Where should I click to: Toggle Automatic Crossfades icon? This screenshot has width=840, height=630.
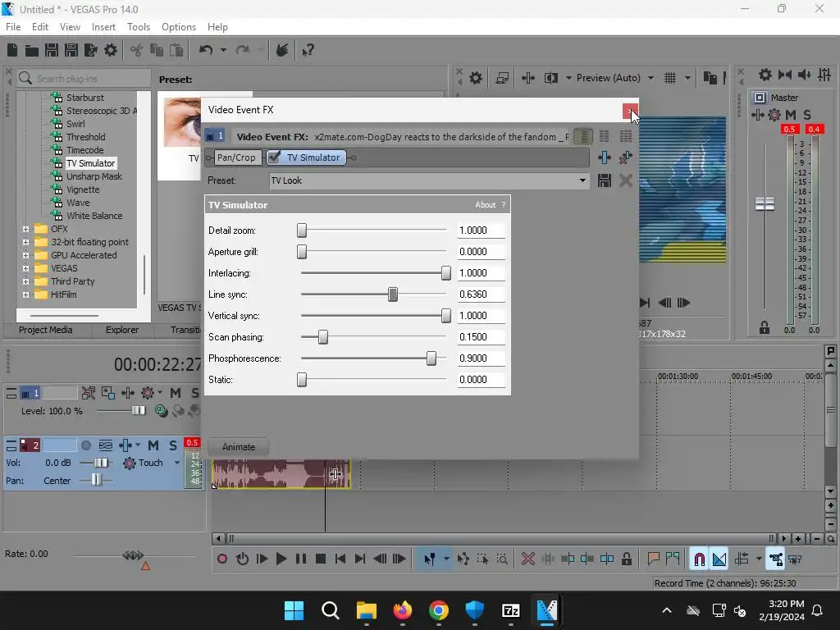click(719, 559)
